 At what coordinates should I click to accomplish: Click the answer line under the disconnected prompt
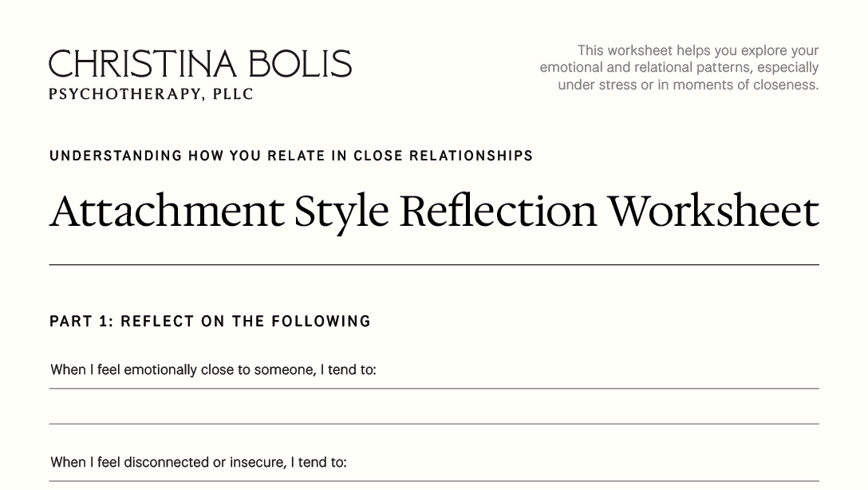pyautogui.click(x=434, y=480)
